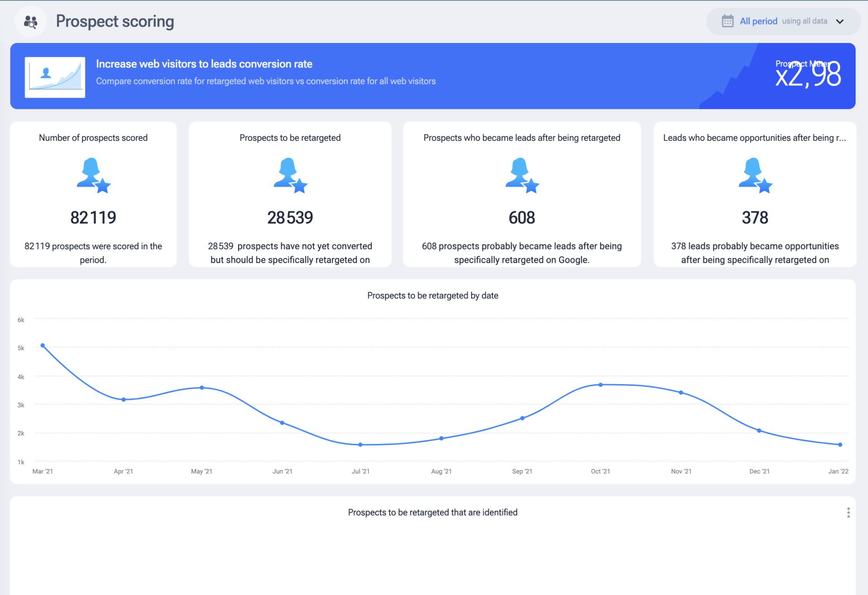The width and height of the screenshot is (868, 595).
Task: Click the people icon beside Prospect scoring title
Action: (x=31, y=21)
